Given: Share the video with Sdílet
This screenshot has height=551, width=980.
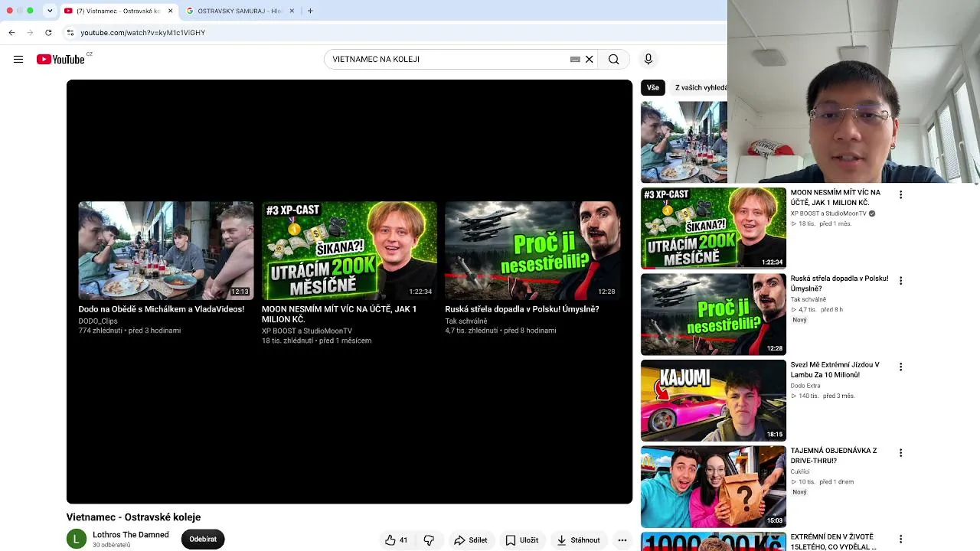Looking at the screenshot, I should point(470,540).
